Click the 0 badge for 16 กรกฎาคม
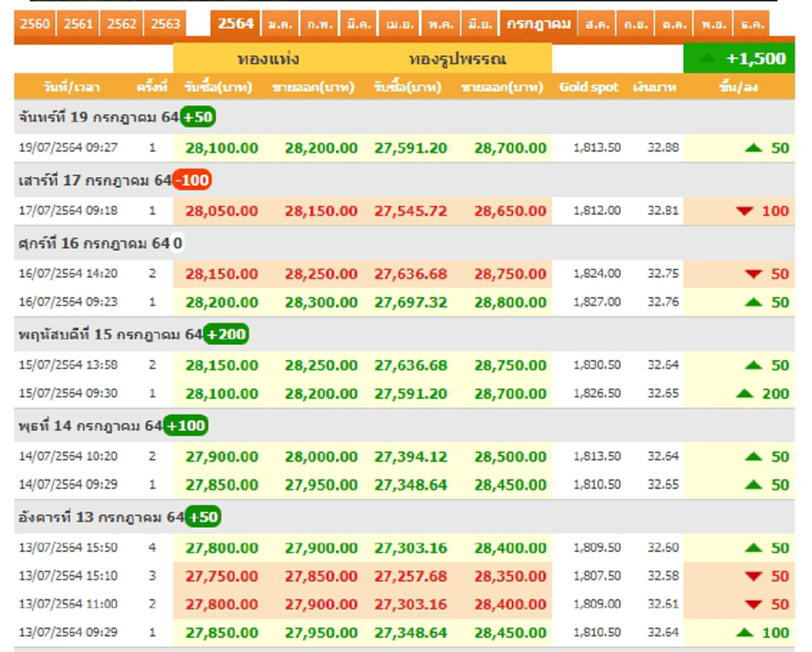The width and height of the screenshot is (812, 652). pyautogui.click(x=177, y=243)
